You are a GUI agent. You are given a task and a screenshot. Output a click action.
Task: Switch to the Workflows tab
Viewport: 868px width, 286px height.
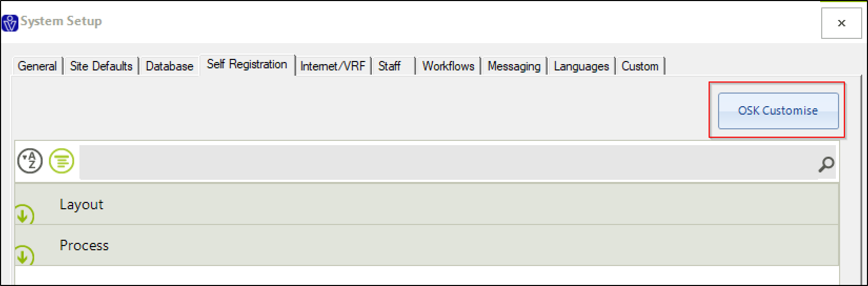click(448, 66)
